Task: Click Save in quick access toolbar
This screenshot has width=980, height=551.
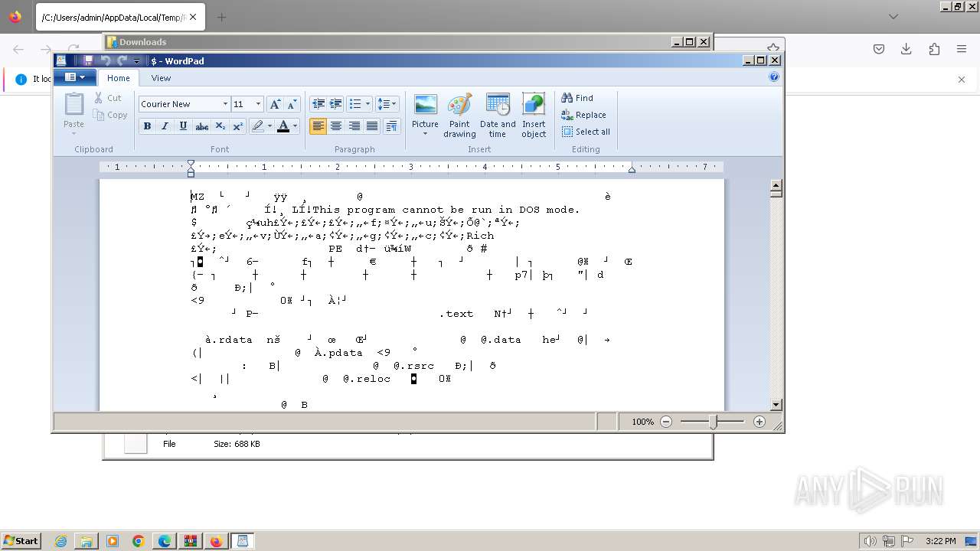Action: [x=88, y=60]
